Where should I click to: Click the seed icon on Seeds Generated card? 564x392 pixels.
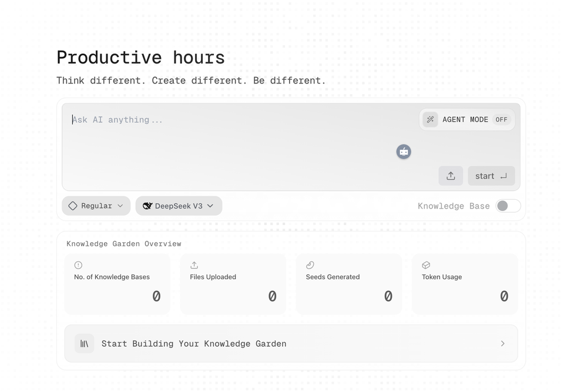[310, 265]
